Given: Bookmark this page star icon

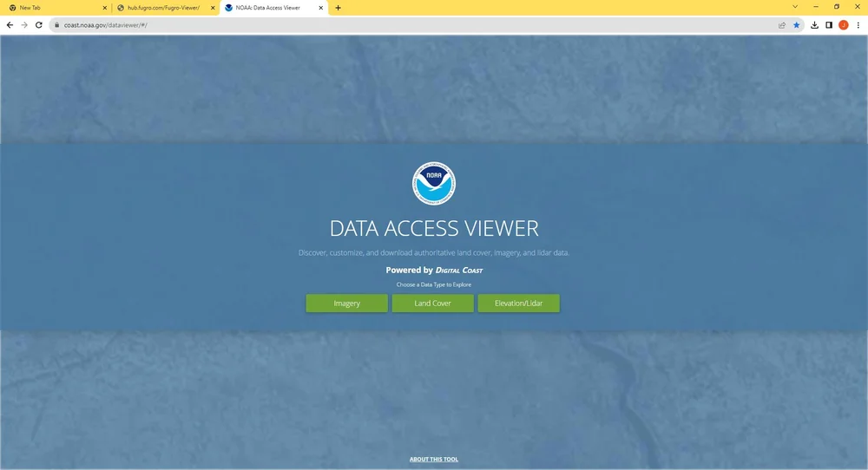Looking at the screenshot, I should pyautogui.click(x=797, y=25).
